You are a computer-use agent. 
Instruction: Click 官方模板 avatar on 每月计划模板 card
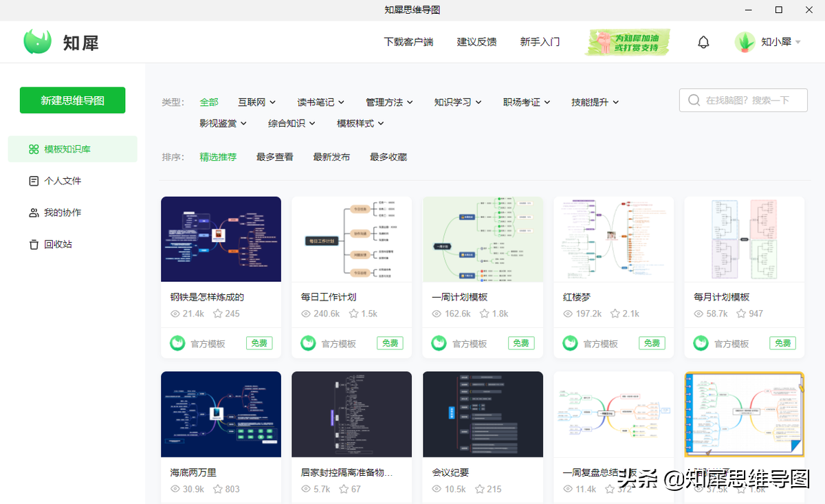[x=701, y=342]
